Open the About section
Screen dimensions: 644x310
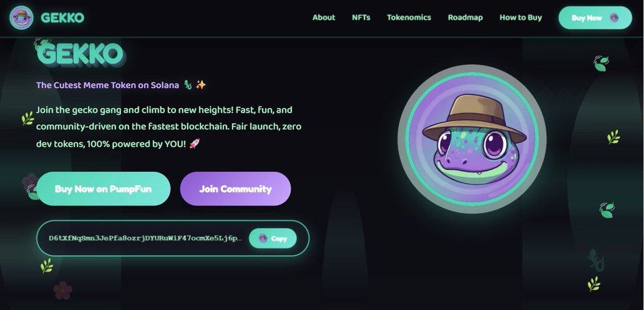324,17
